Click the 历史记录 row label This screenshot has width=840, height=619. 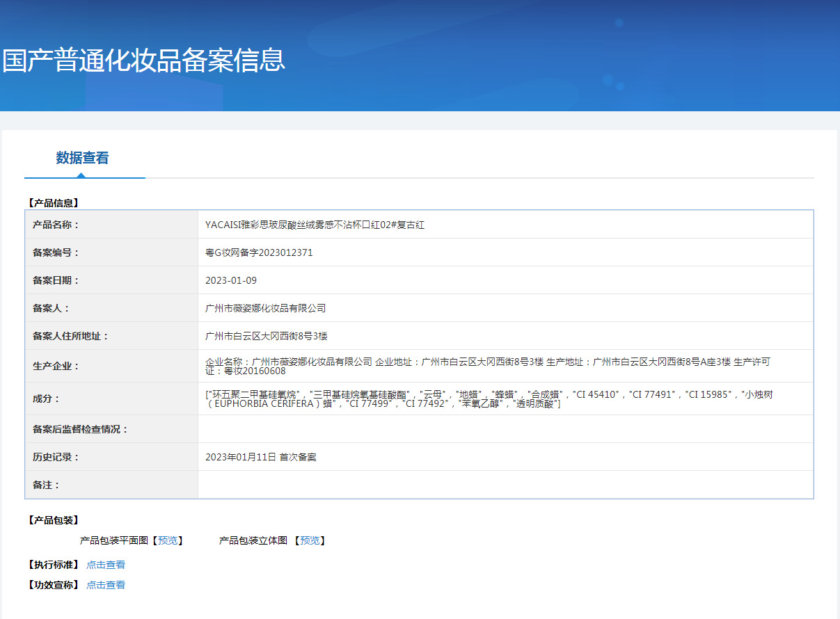click(56, 457)
